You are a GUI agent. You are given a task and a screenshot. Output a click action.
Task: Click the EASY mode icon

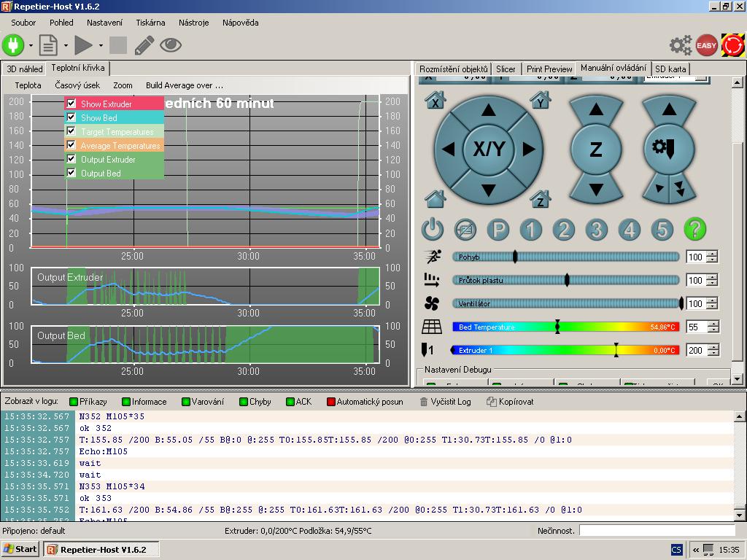point(706,45)
